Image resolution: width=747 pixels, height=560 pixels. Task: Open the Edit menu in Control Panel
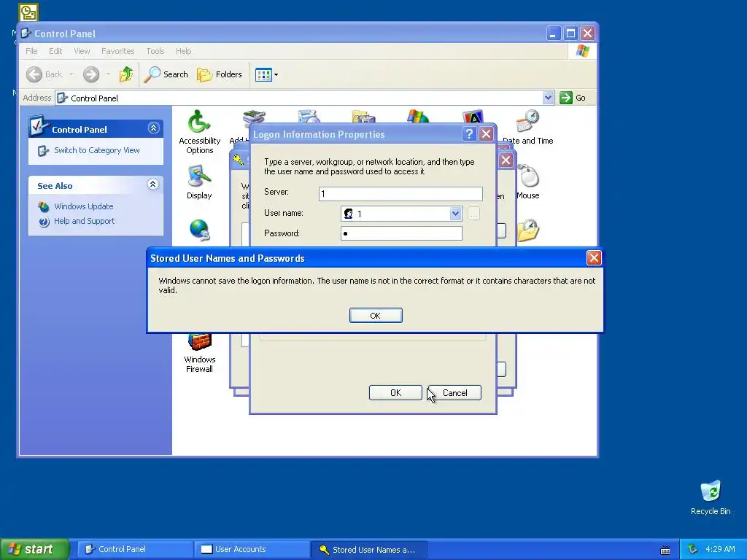(55, 51)
